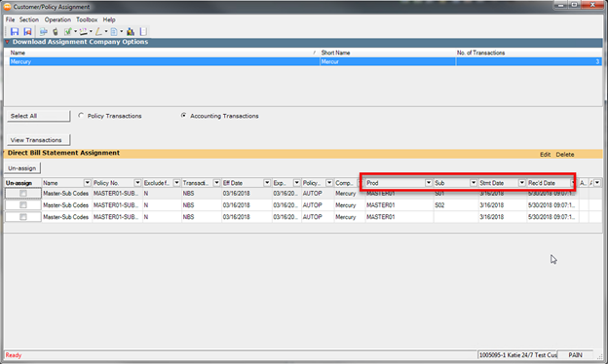Click the inbox tray toolbar icon
This screenshot has width=608, height=364.
coord(84,32)
